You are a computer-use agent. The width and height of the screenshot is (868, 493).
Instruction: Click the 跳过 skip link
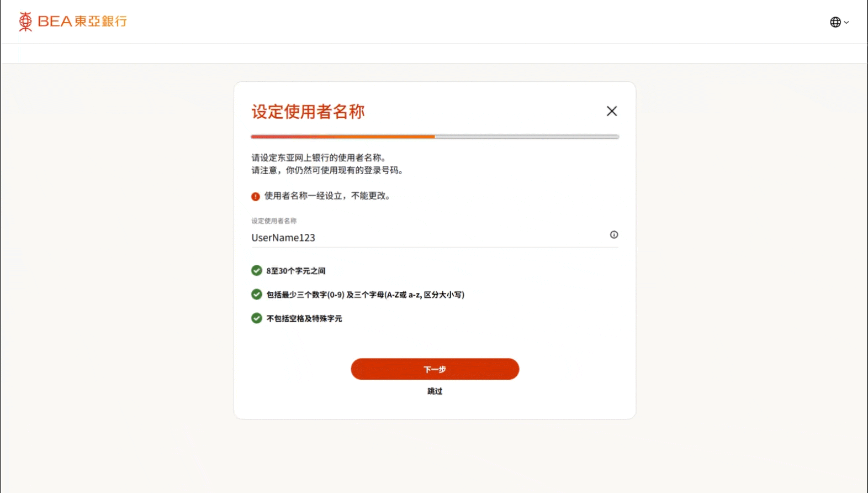435,391
